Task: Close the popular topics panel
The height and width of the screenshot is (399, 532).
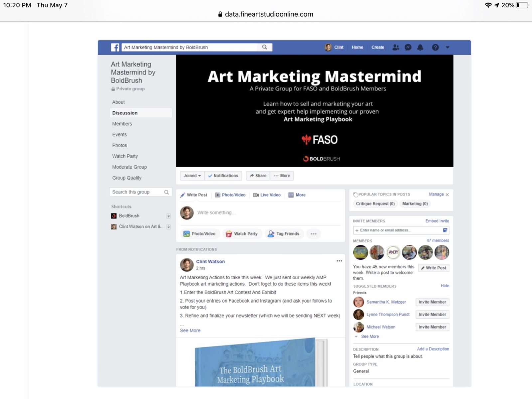Action: (x=447, y=195)
